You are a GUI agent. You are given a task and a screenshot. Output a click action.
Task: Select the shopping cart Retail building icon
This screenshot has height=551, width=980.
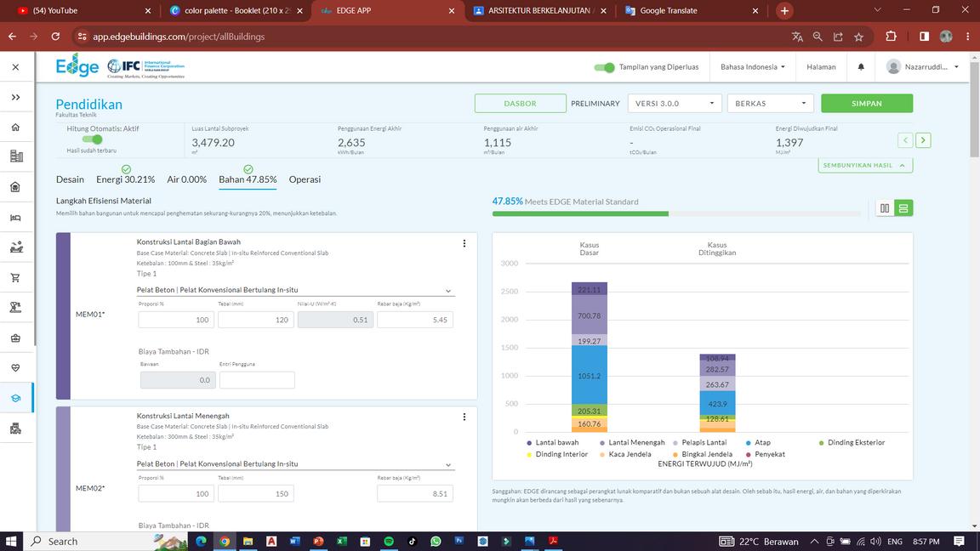click(x=15, y=278)
